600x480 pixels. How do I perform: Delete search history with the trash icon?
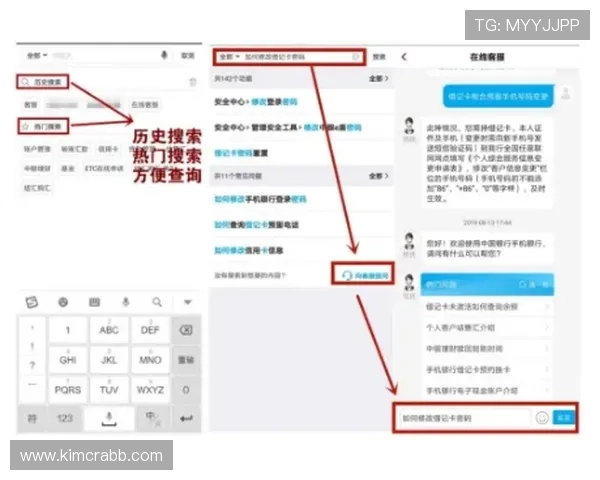pyautogui.click(x=193, y=82)
